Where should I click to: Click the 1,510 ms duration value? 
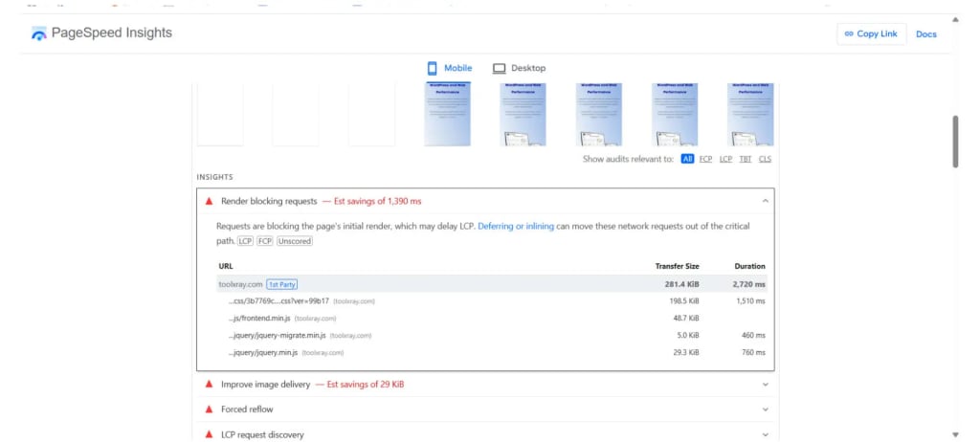click(x=750, y=301)
